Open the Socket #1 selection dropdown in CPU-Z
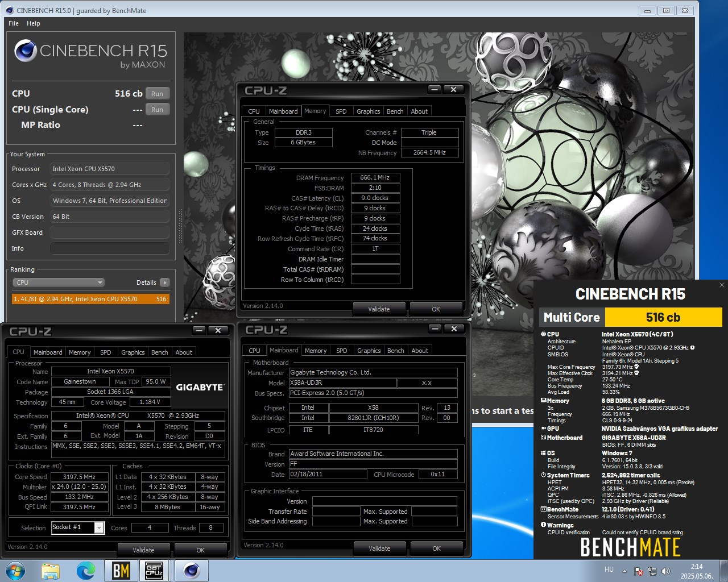 point(78,527)
